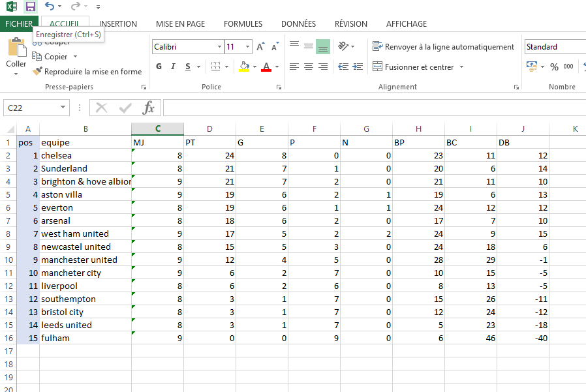
Task: Open the borders dropdown arrow
Action: [x=227, y=67]
